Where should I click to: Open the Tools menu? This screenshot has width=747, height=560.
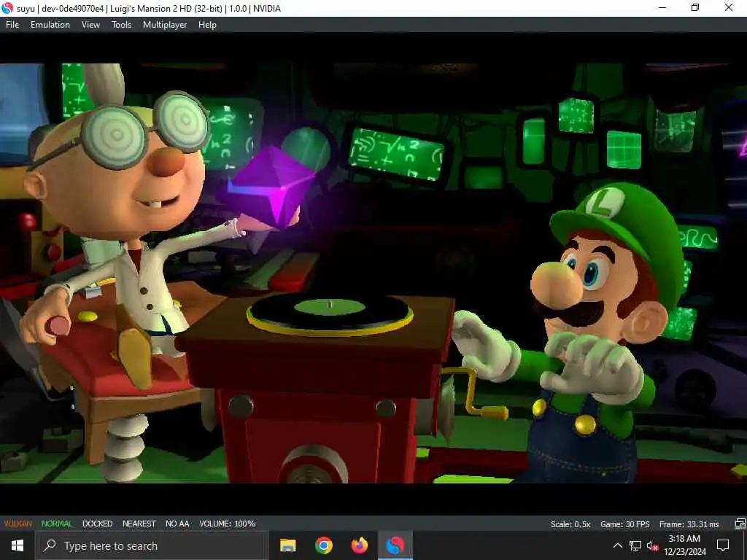121,25
